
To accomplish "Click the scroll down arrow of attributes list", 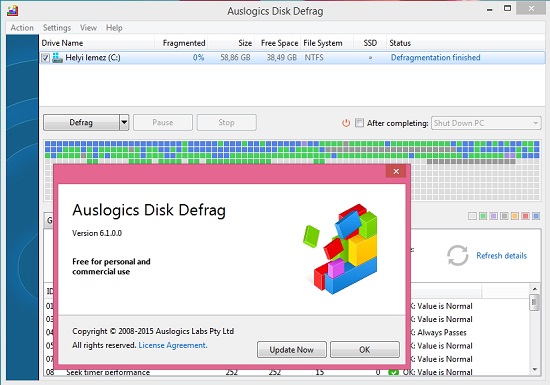I will [535, 369].
